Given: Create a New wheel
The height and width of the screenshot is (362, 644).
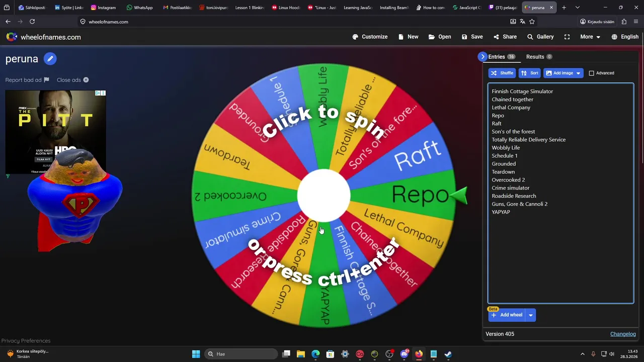Looking at the screenshot, I should [408, 37].
